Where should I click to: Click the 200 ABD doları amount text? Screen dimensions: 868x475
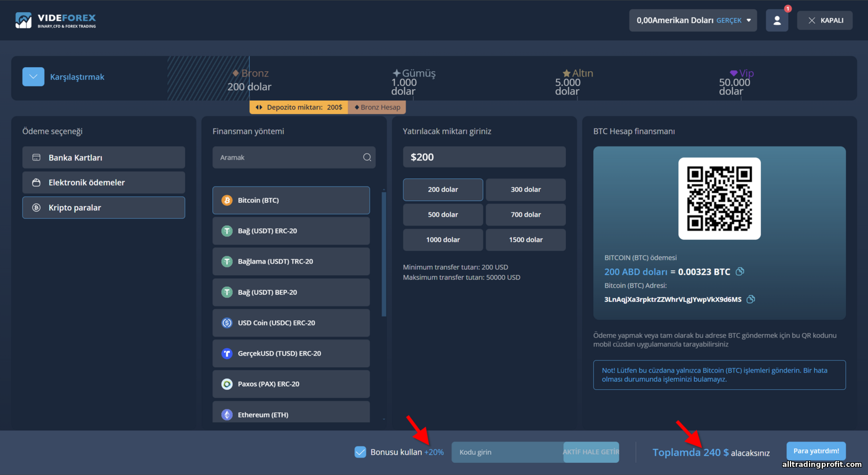636,272
